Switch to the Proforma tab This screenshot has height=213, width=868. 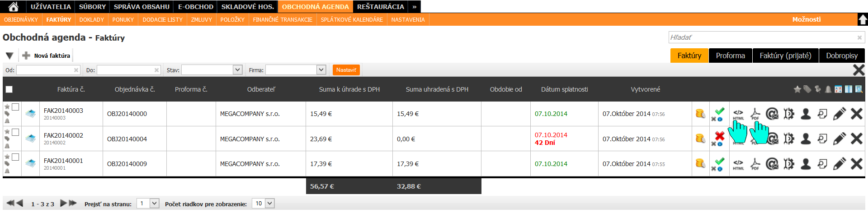730,56
